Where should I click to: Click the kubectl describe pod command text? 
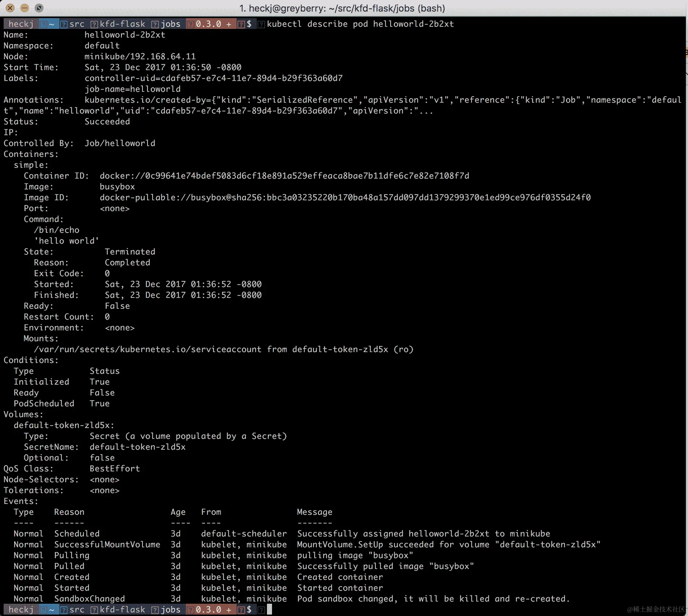coord(360,24)
